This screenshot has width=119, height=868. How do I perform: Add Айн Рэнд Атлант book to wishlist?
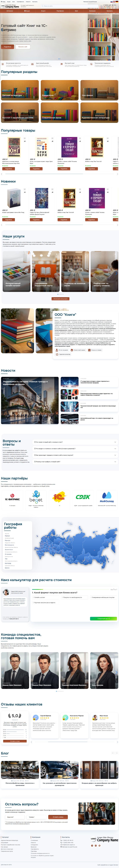pos(25,189)
